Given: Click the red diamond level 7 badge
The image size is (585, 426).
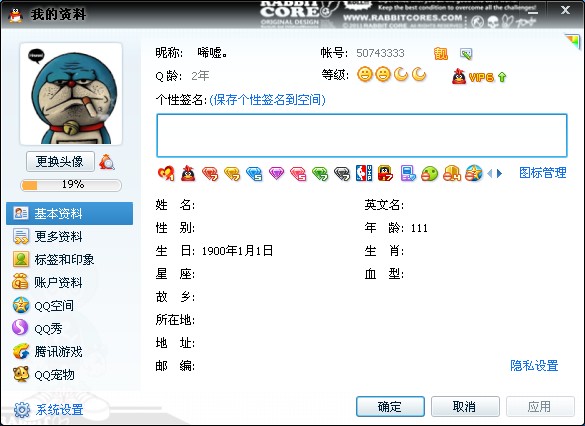Looking at the screenshot, I should pyautogui.click(x=210, y=174).
